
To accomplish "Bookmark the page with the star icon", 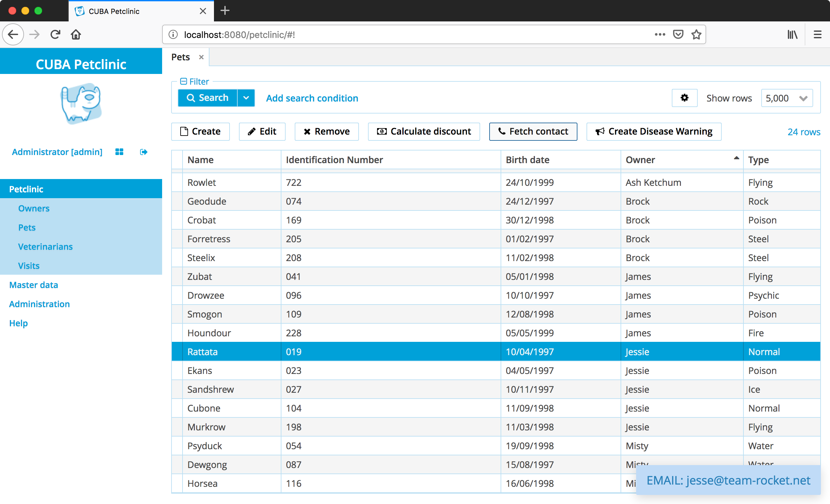I will (696, 34).
